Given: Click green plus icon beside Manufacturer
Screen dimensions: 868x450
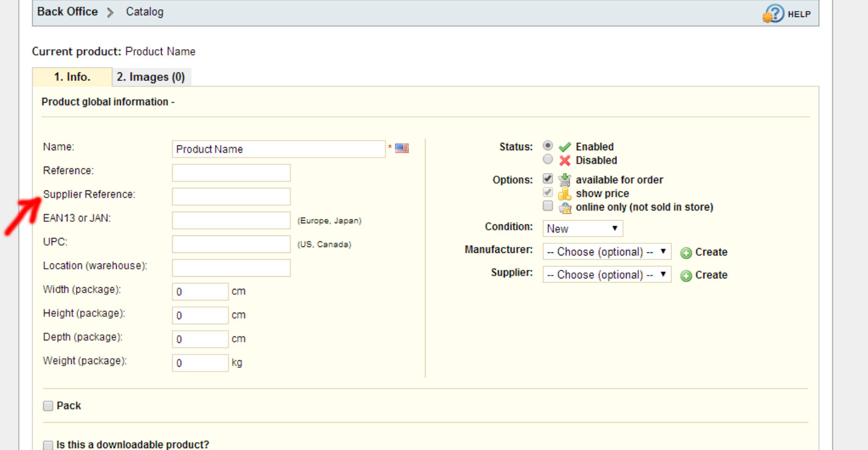Looking at the screenshot, I should coord(686,253).
